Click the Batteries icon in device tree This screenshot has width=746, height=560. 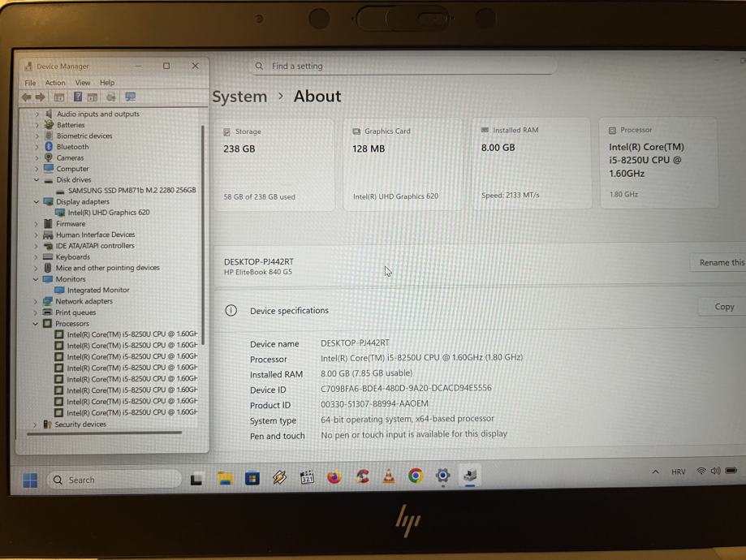[x=49, y=125]
